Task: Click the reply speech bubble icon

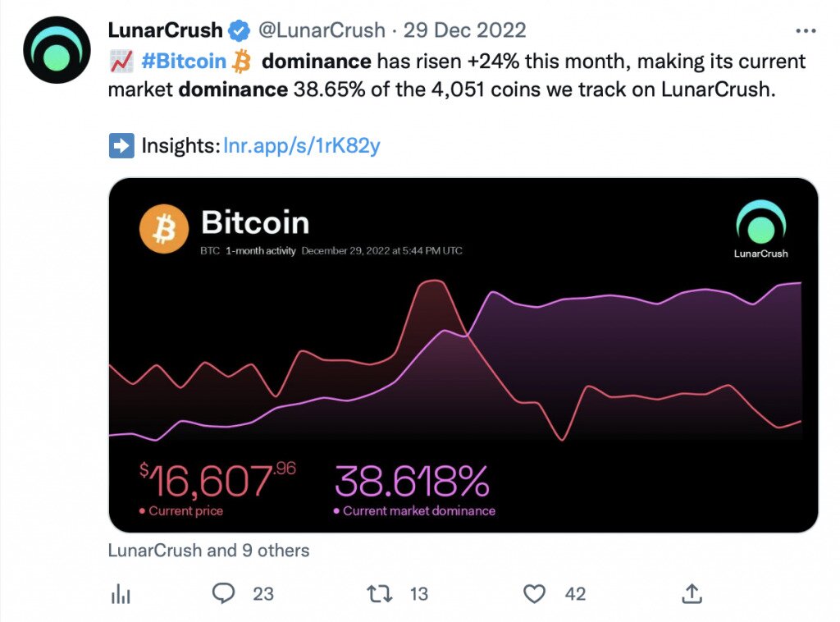Action: point(224,593)
